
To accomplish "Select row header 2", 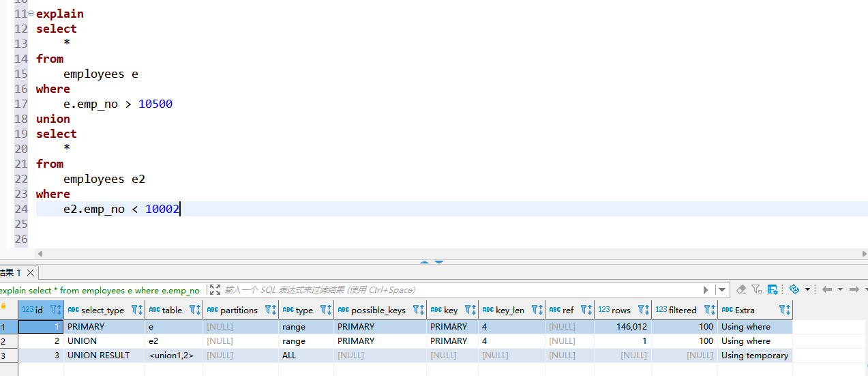I will point(9,341).
